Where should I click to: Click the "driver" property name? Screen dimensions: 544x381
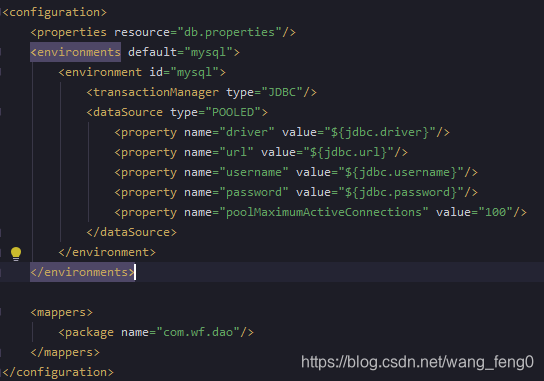pos(247,132)
